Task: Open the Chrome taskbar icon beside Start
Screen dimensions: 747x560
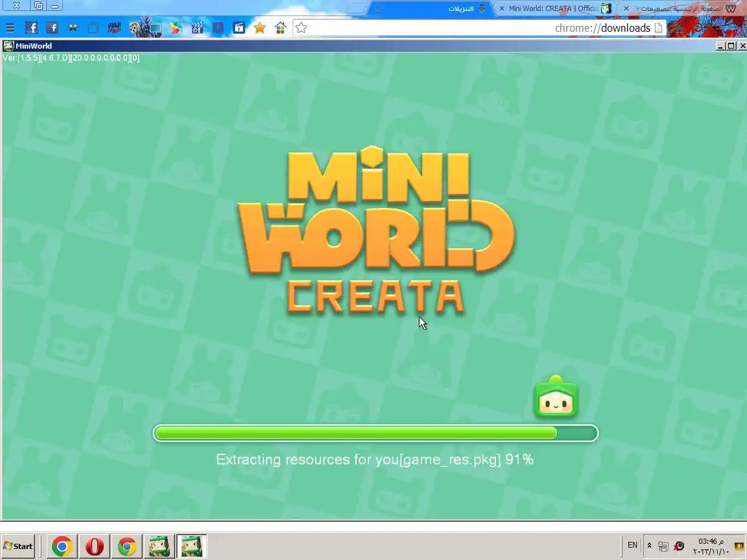Action: click(x=62, y=546)
